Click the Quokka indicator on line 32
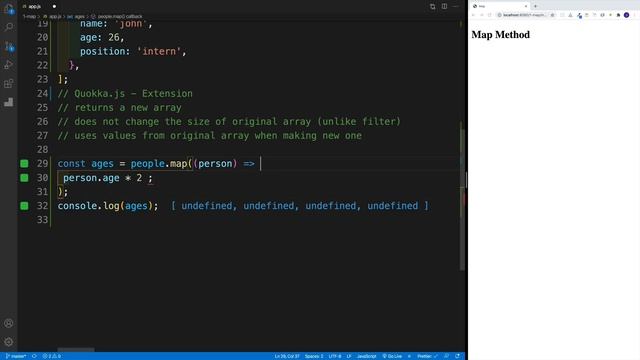The width and height of the screenshot is (640, 360). coord(24,206)
